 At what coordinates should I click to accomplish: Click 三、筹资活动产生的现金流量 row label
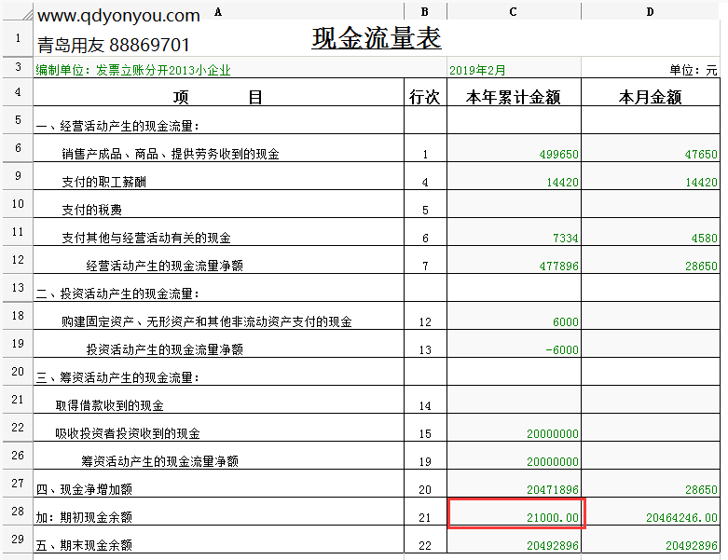[118, 377]
